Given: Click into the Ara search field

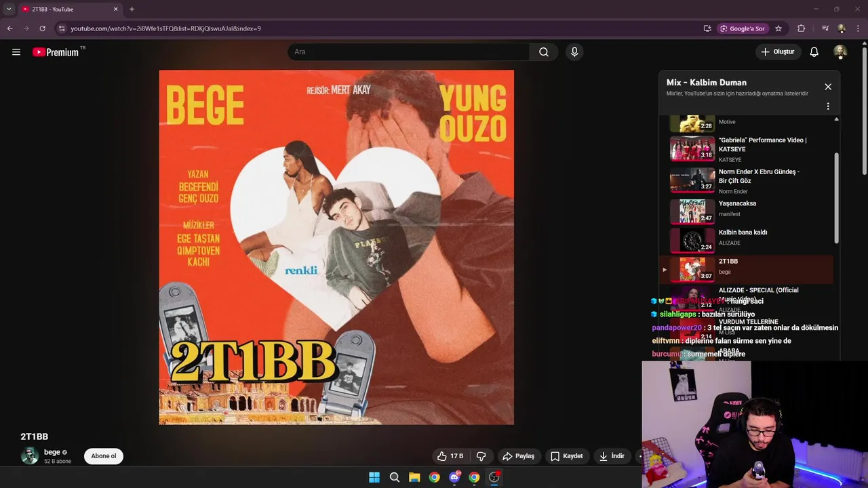Looking at the screenshot, I should pyautogui.click(x=408, y=52).
